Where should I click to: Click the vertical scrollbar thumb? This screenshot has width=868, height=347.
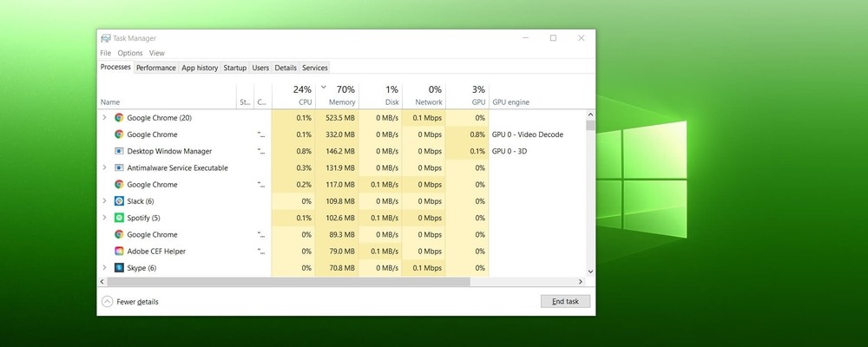click(x=590, y=125)
